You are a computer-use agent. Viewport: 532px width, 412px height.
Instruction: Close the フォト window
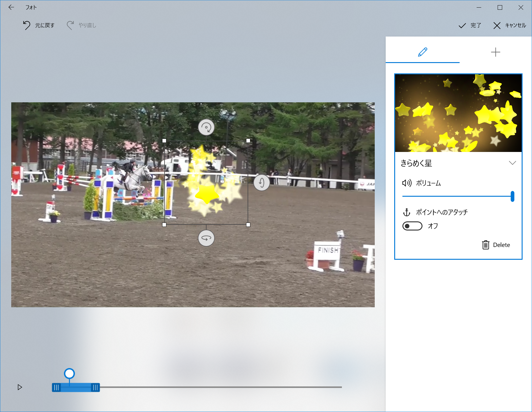[521, 7]
